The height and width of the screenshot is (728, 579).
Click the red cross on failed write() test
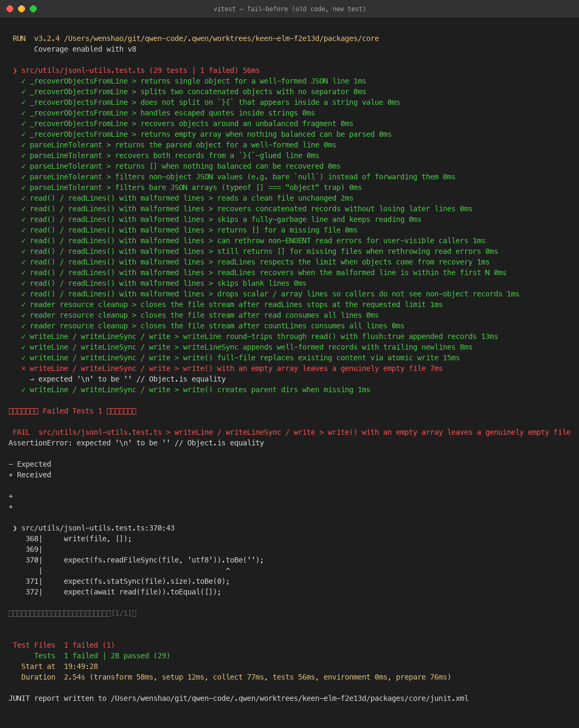tap(23, 368)
